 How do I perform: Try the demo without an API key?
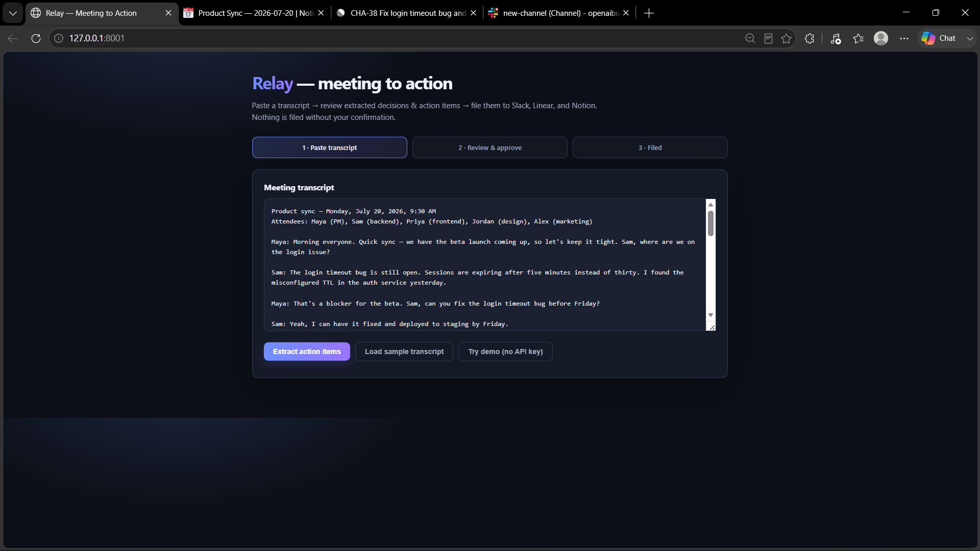[x=505, y=352]
